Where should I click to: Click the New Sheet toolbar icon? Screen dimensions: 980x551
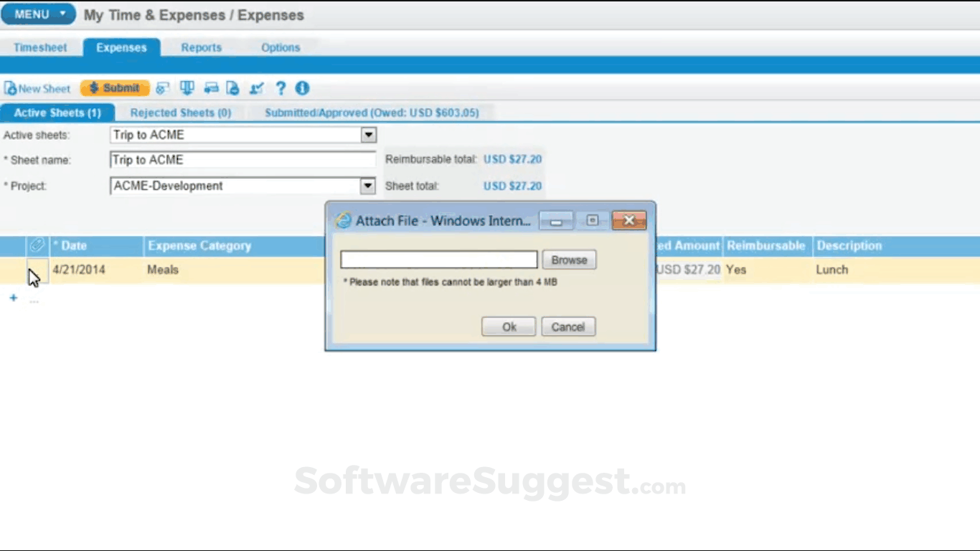pyautogui.click(x=37, y=88)
